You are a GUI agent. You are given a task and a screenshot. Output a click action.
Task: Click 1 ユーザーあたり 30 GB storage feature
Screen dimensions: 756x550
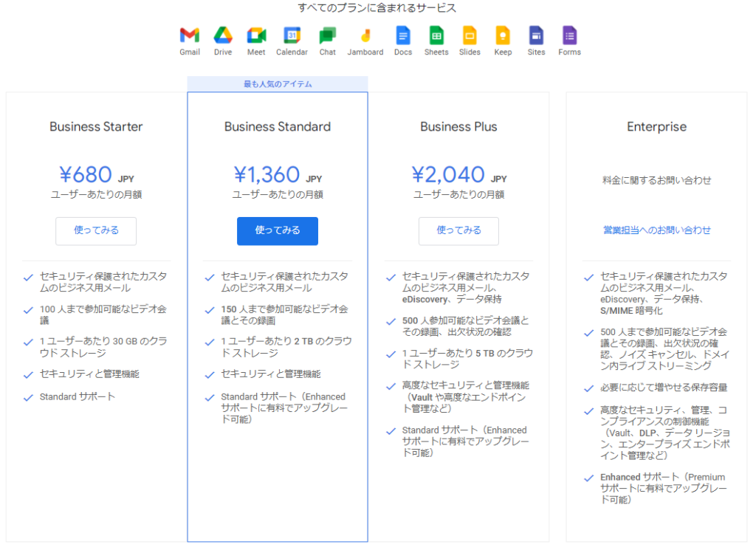tap(103, 347)
